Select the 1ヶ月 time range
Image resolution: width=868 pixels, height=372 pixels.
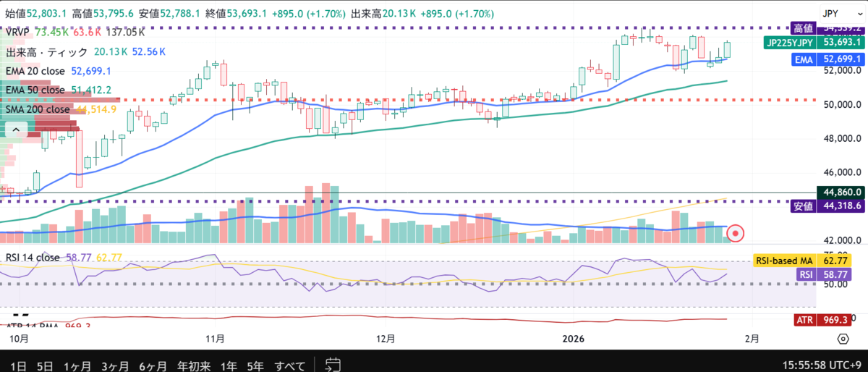tap(77, 365)
